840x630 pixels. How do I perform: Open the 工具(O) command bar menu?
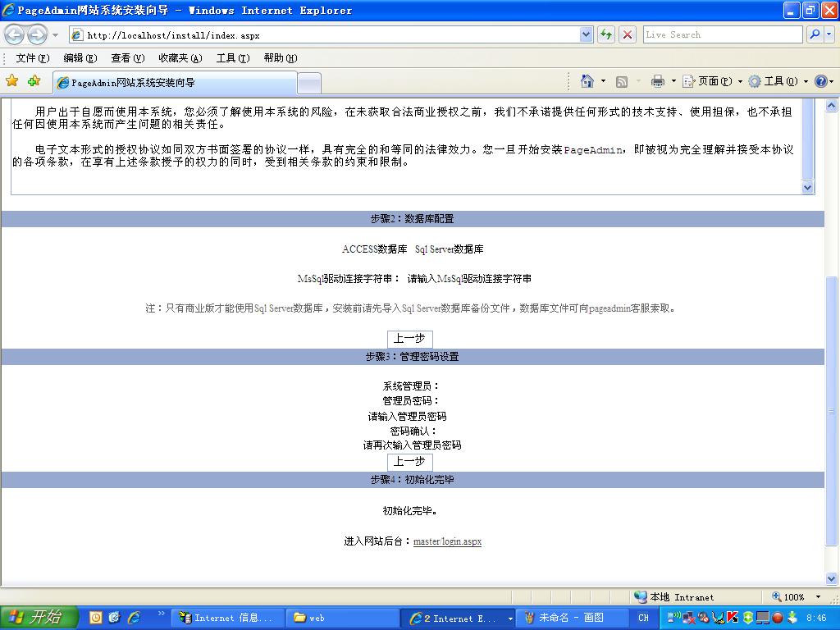coord(778,81)
